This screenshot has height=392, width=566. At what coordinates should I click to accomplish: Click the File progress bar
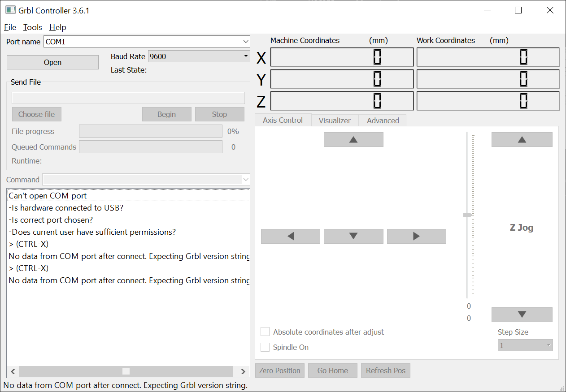pos(150,131)
